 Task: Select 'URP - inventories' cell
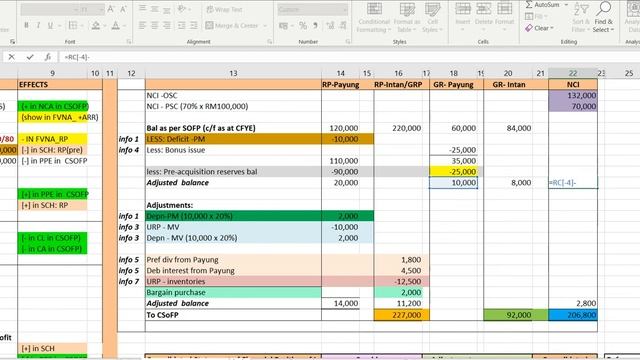click(233, 281)
